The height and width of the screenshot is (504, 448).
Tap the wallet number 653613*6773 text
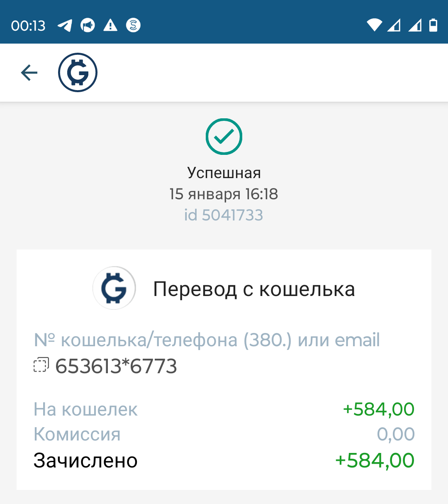tap(116, 366)
